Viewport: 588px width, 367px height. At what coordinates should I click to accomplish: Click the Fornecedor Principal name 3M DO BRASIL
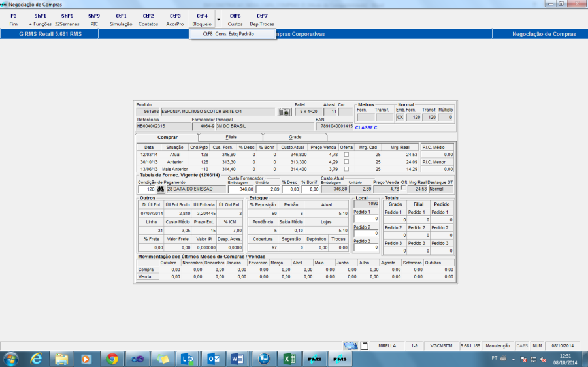point(265,126)
